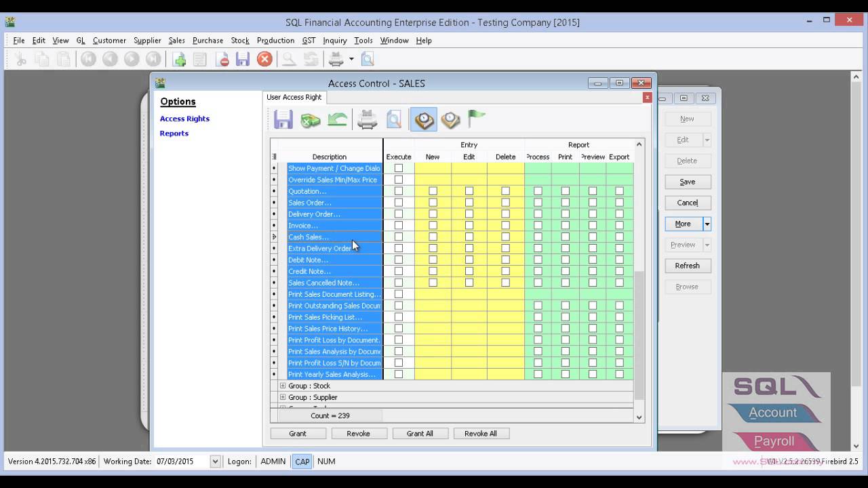The height and width of the screenshot is (488, 868).
Task: Tick Execute checkbox for Print Sales Document Listing
Action: tap(399, 294)
